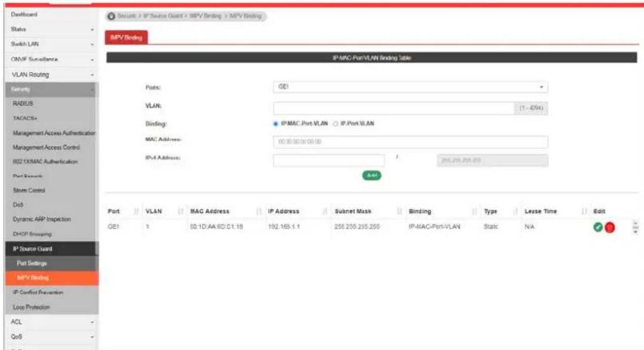Click the breadcrumb circle icon

(x=111, y=17)
